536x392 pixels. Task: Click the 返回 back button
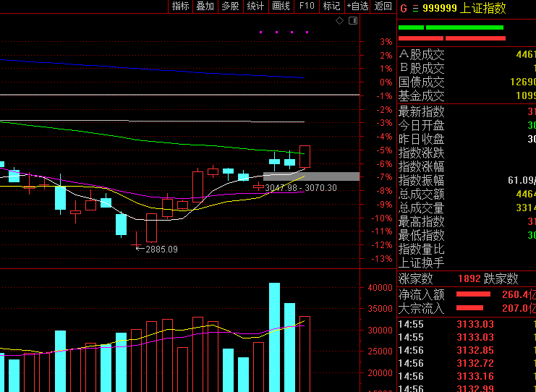pyautogui.click(x=383, y=7)
